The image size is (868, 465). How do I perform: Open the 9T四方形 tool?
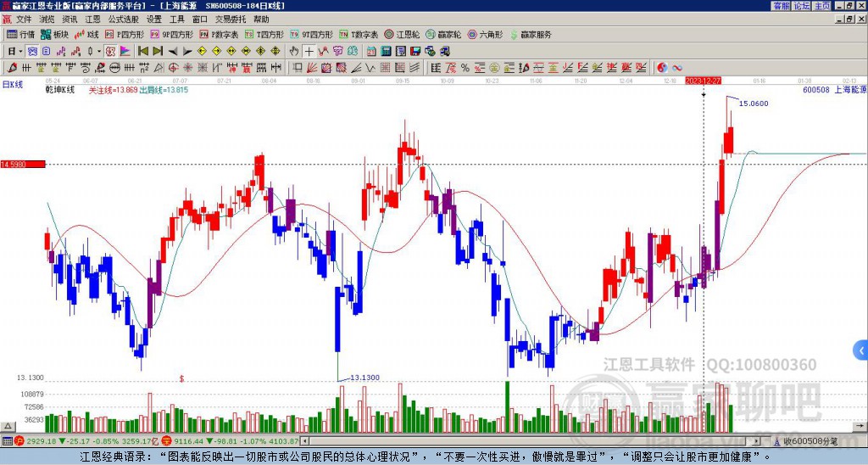tap(312, 34)
